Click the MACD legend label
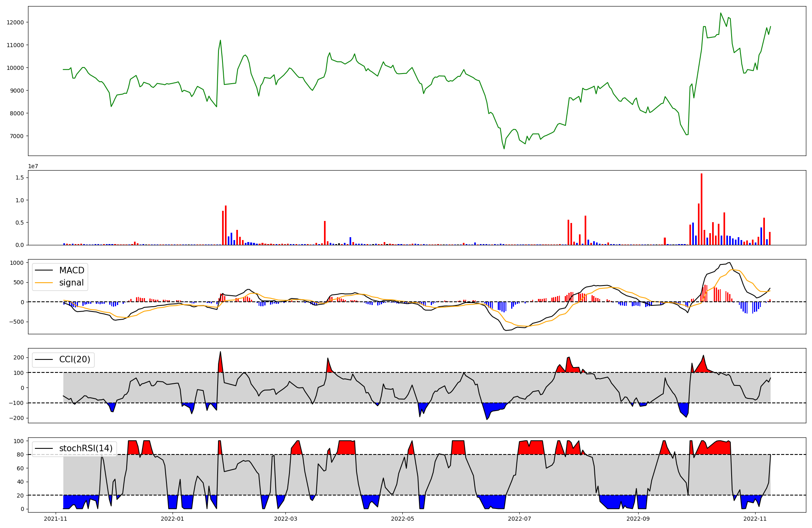Viewport: 812px width, 528px height. pyautogui.click(x=71, y=270)
